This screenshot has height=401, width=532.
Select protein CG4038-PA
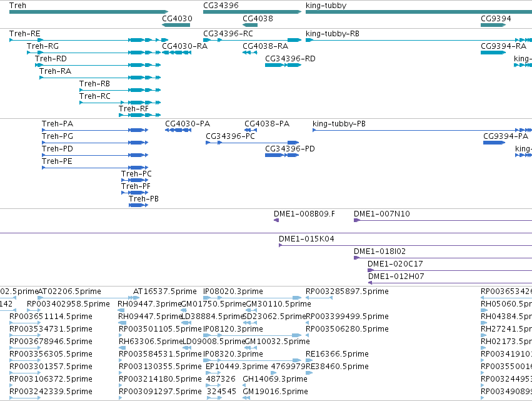pos(251,130)
